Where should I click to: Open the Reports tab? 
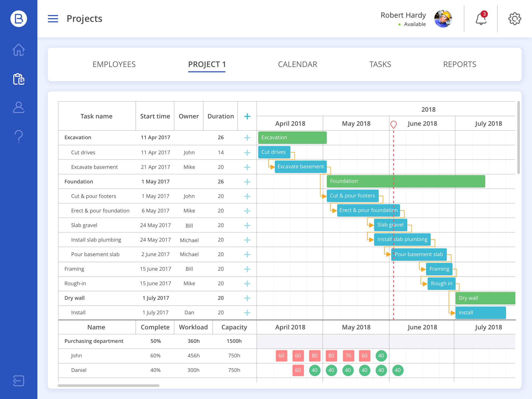(x=460, y=64)
